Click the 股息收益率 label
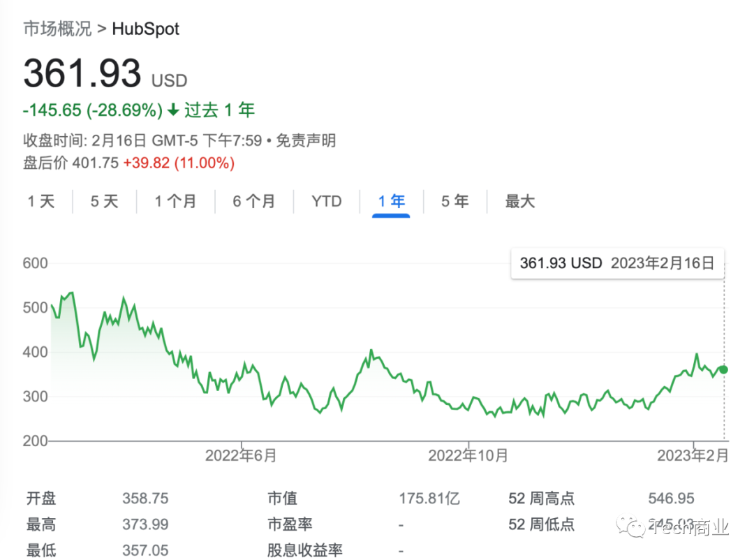754x560 pixels. tap(305, 550)
